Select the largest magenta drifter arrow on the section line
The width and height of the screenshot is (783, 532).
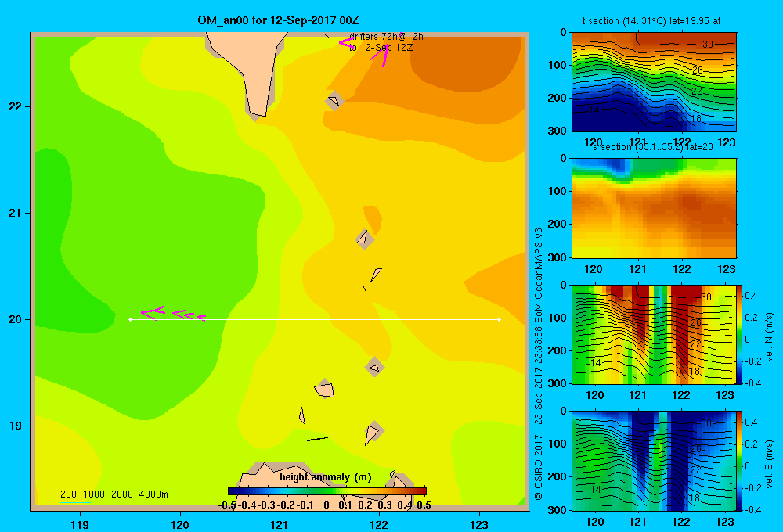153,313
